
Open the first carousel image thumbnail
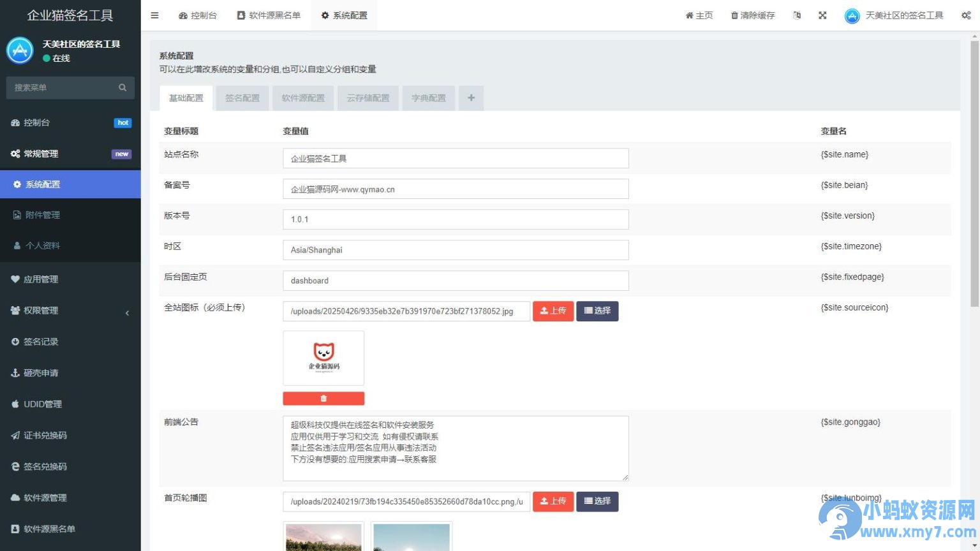[x=323, y=536]
